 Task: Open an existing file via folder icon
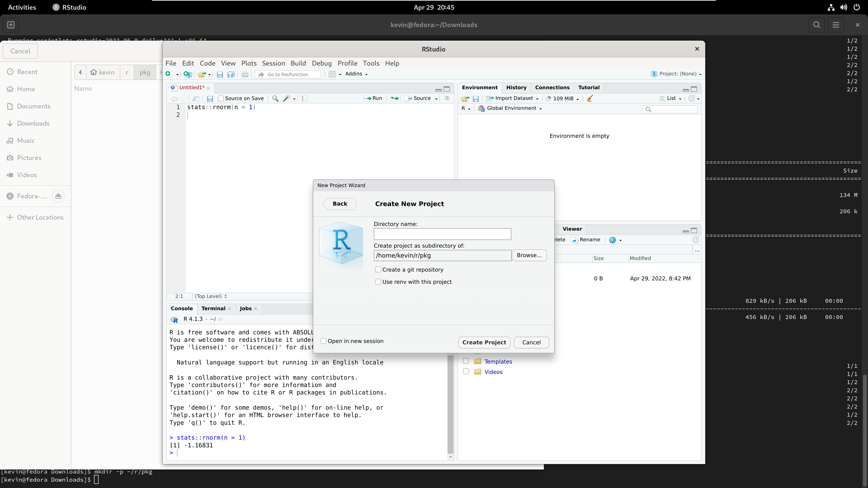(202, 74)
